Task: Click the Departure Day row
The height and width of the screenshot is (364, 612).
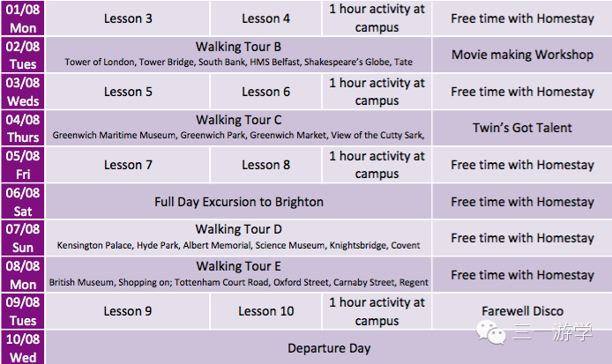Action: click(x=329, y=347)
